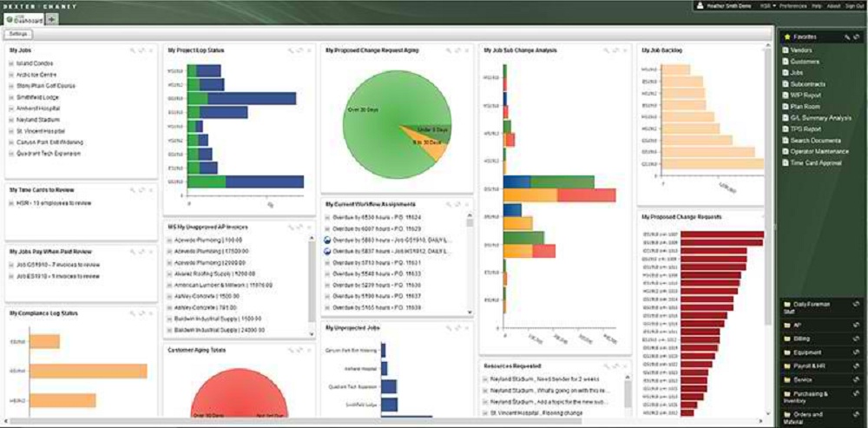This screenshot has width=868, height=428.
Task: Open the Search Documents favorite link
Action: tap(815, 140)
